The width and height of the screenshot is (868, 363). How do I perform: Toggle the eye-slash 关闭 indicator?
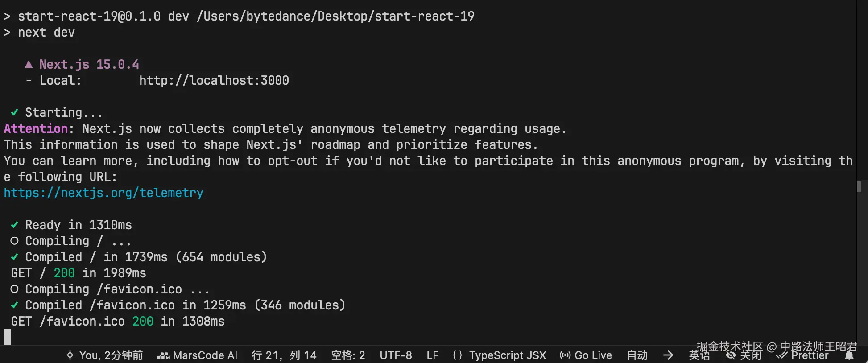[x=744, y=355]
